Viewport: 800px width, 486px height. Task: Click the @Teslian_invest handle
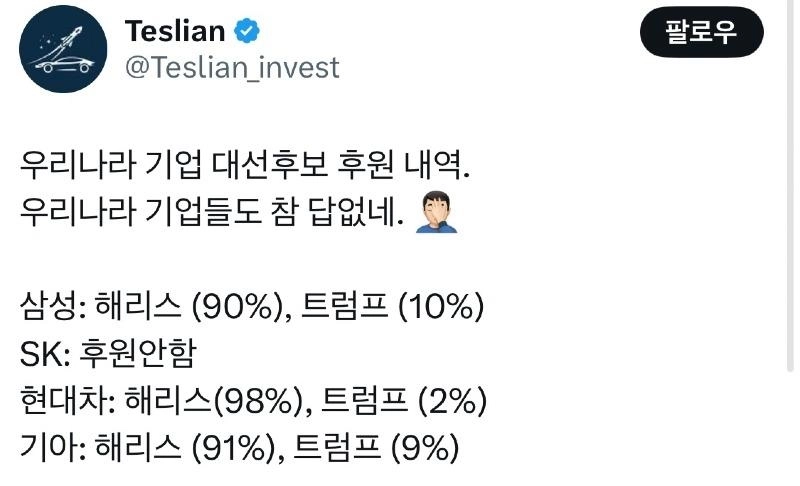(231, 67)
